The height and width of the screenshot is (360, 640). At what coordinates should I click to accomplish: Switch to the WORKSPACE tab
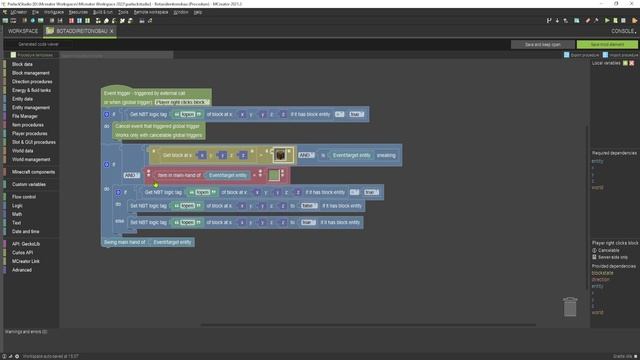(23, 31)
